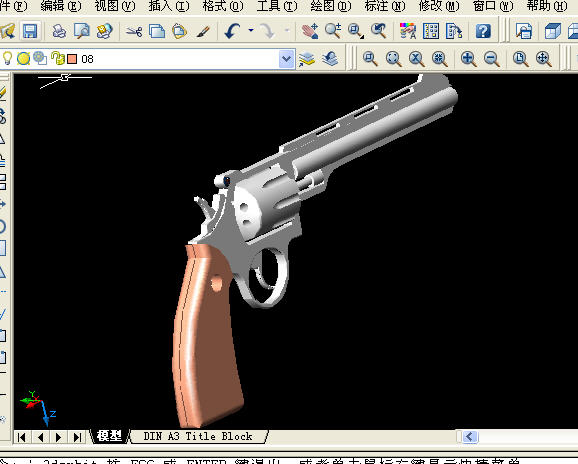Toggle layer 08 freeze sun icon
Image resolution: width=578 pixels, height=464 pixels.
pos(24,58)
